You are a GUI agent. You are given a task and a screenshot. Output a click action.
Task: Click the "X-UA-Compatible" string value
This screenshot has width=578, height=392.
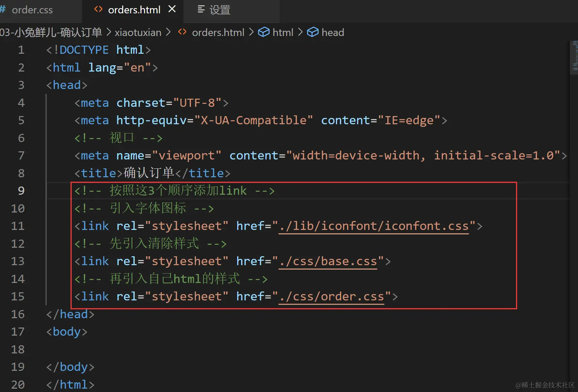(x=254, y=120)
